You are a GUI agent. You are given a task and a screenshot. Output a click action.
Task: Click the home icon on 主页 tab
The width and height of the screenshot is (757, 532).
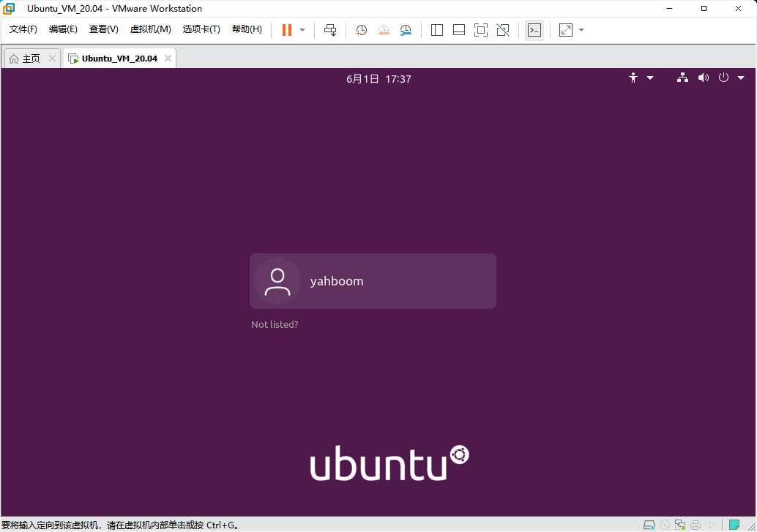point(14,59)
